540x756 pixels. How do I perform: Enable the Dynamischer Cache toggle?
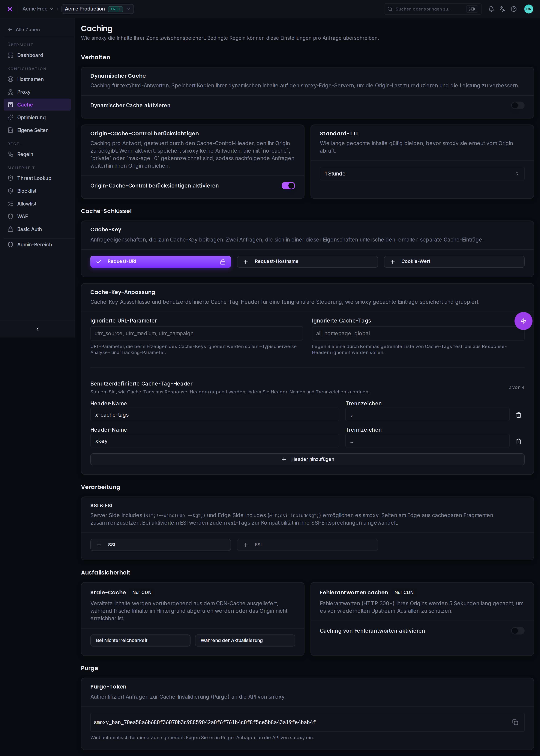(x=517, y=105)
